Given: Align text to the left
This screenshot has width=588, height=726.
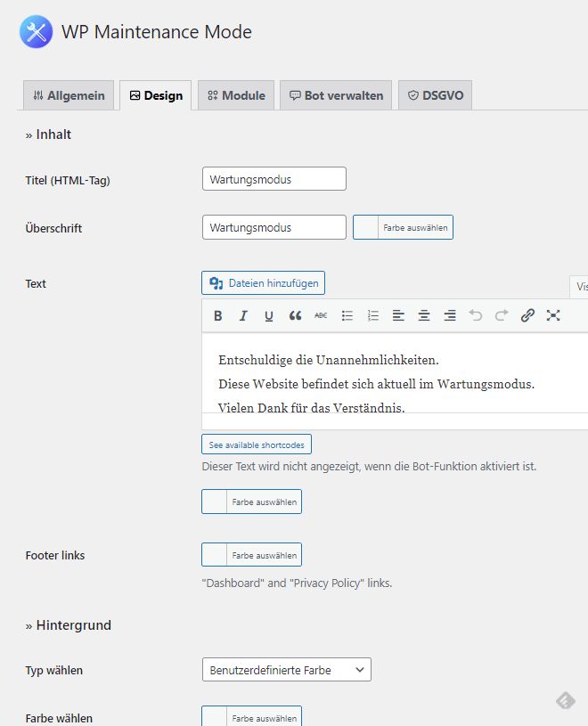Looking at the screenshot, I should point(398,315).
